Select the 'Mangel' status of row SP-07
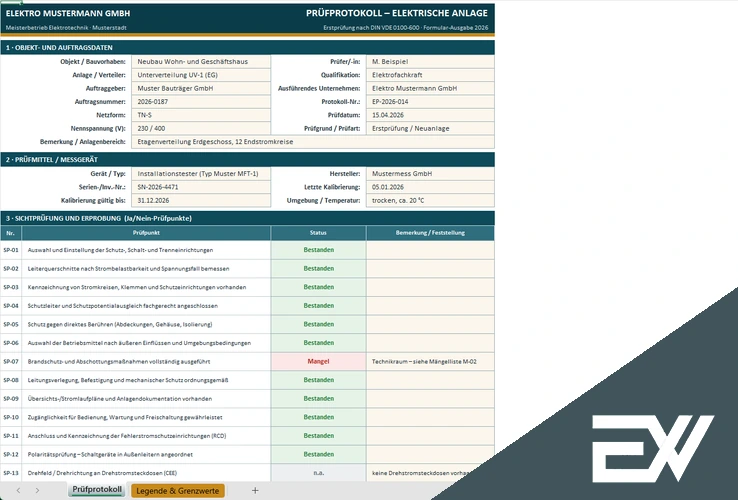The image size is (738, 500). click(x=319, y=362)
